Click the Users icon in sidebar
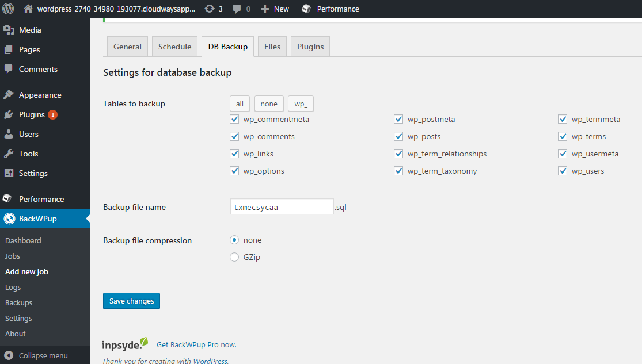 point(9,134)
